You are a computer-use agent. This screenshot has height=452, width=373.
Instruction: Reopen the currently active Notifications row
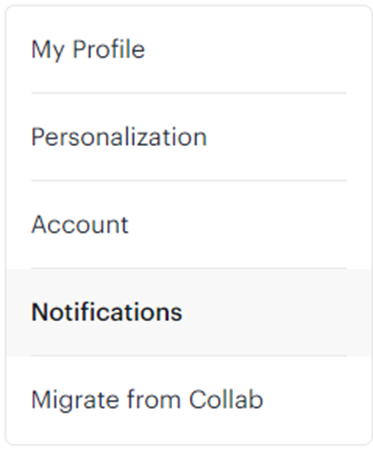[189, 312]
